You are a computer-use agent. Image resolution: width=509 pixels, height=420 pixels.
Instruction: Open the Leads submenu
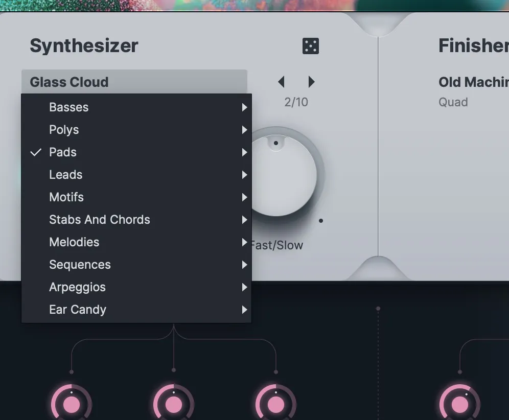[x=66, y=175]
